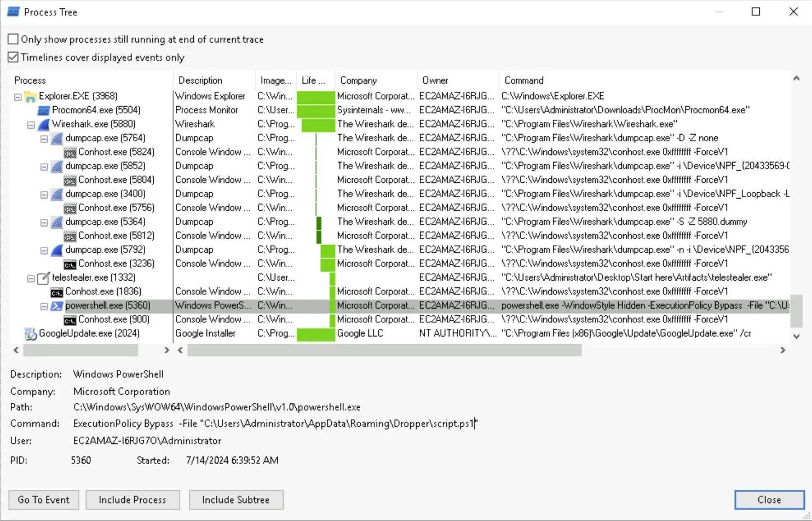Click the telestealer.exe process icon
The height and width of the screenshot is (521, 812).
(x=44, y=277)
